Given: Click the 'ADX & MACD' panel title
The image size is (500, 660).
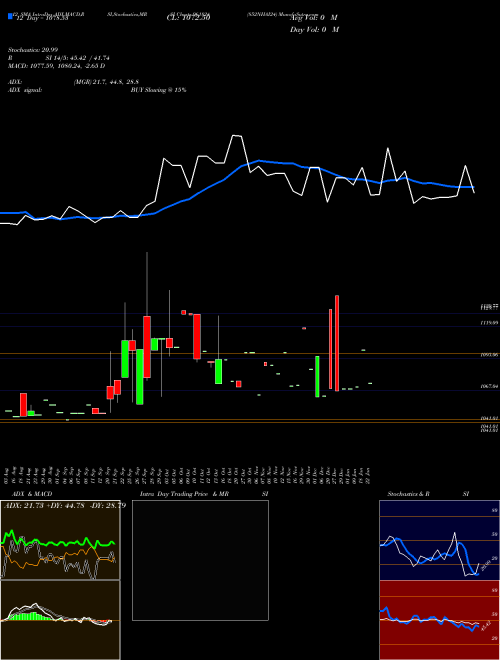Looking at the screenshot, I should 32,494.
